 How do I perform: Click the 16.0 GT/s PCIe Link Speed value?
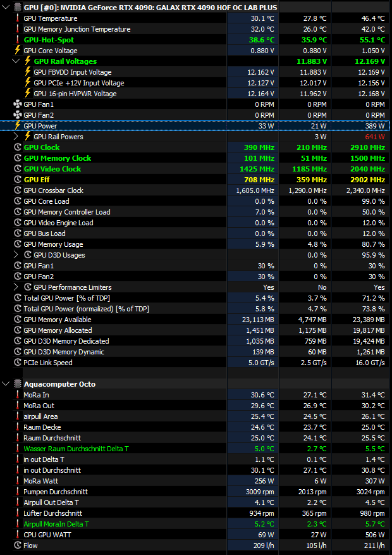370,363
